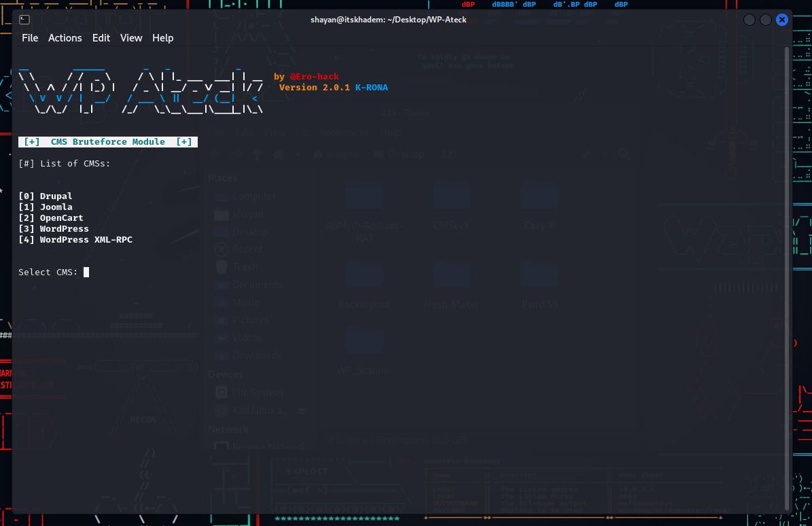Viewport: 812px width, 526px height.
Task: Click the window title 'shayan@itskhadem: ~/Desktop/WP-Ateck'
Action: [389, 20]
